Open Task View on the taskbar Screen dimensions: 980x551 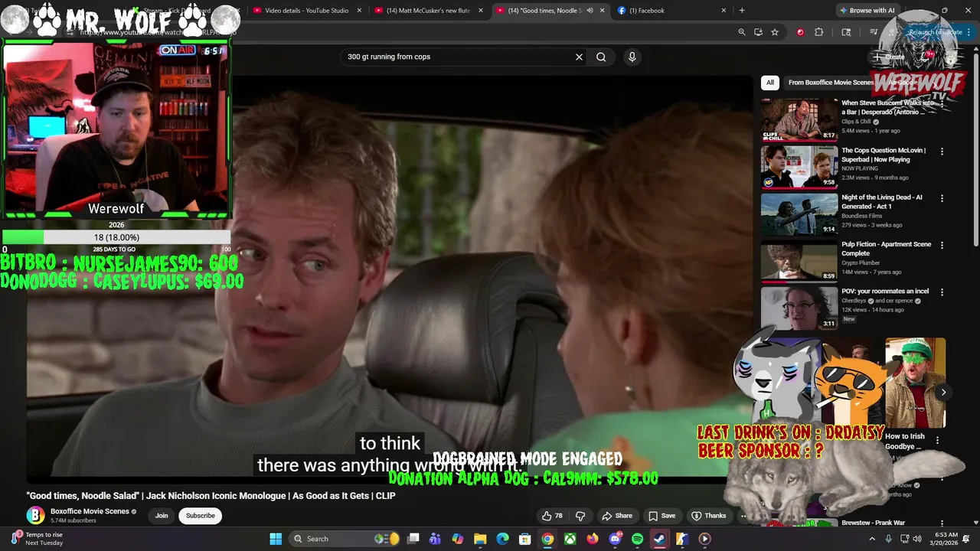[x=413, y=539]
